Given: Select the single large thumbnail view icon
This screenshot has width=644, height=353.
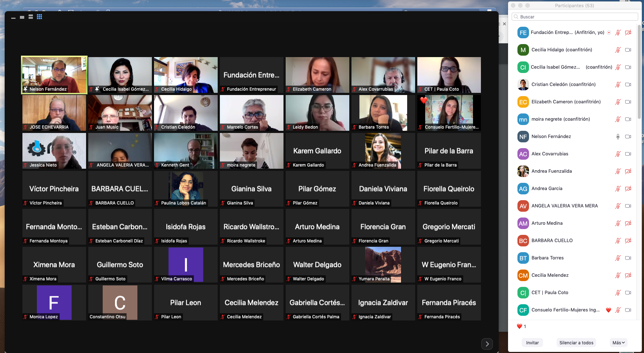Looking at the screenshot, I should pos(22,17).
